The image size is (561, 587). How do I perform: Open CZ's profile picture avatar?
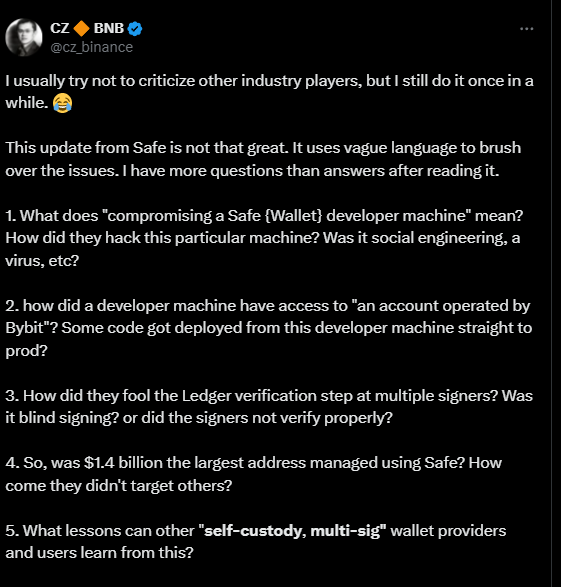click(24, 37)
